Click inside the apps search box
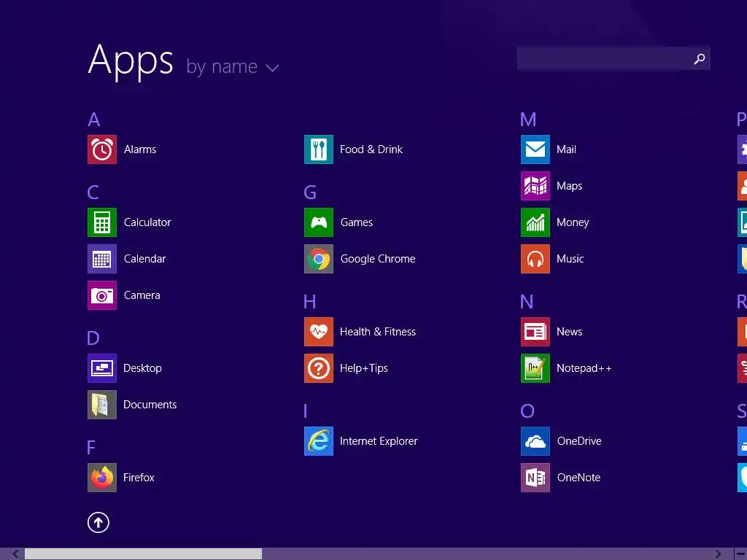Image resolution: width=747 pixels, height=560 pixels. click(614, 58)
